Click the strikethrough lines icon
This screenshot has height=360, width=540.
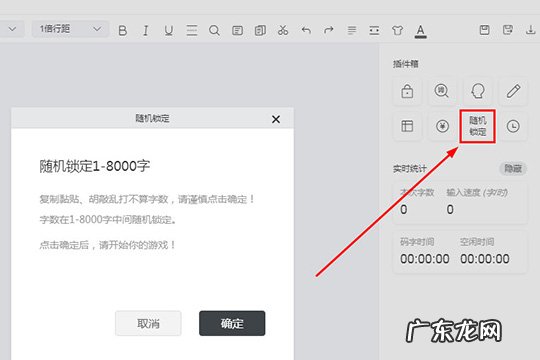[x=192, y=30]
